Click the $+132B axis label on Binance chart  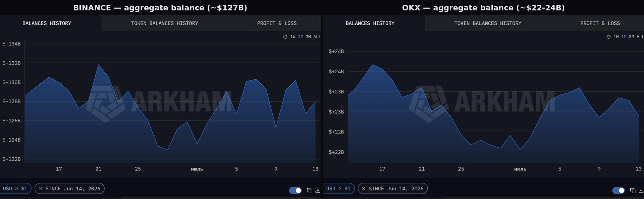coord(11,63)
